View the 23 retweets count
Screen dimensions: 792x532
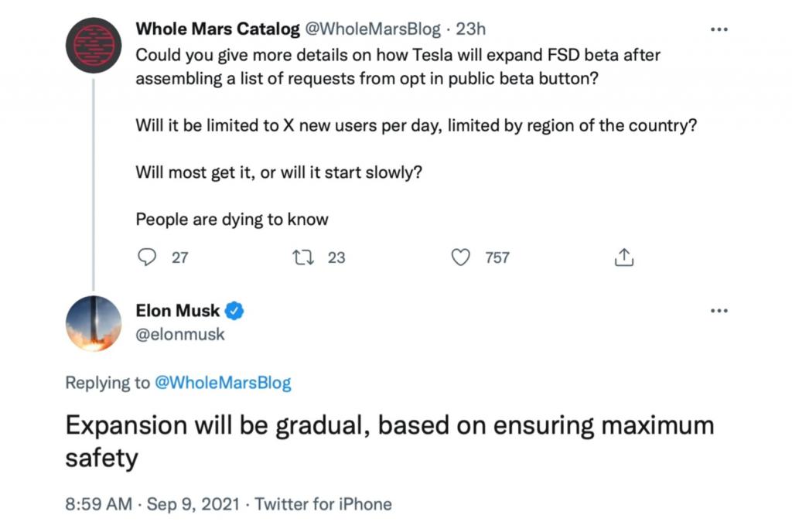336,257
